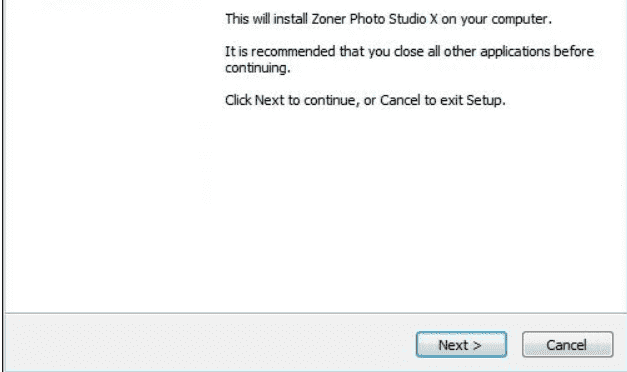Click the Next > button
The height and width of the screenshot is (372, 627).
(x=461, y=344)
